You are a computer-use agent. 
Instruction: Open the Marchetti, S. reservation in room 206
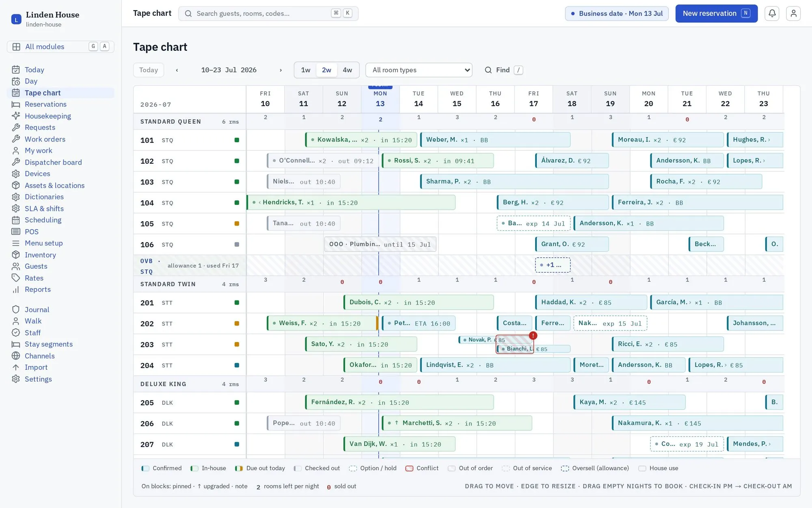coord(457,423)
